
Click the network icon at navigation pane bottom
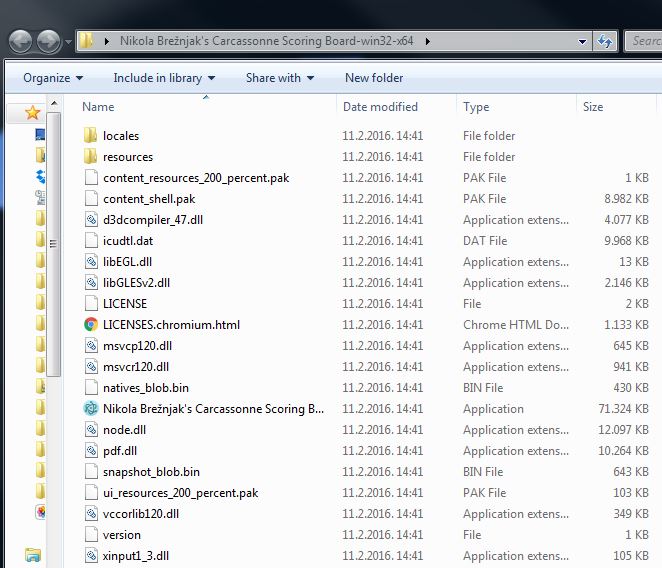[x=33, y=554]
